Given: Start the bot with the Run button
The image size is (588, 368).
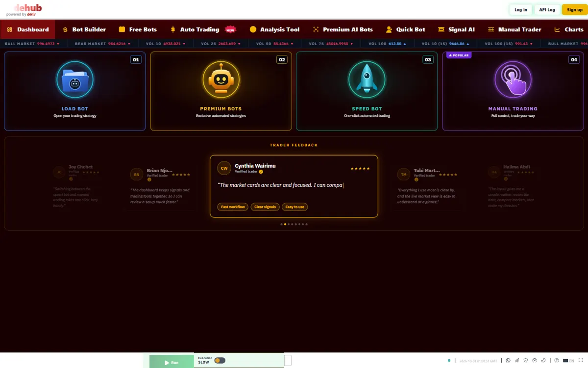Looking at the screenshot, I should pyautogui.click(x=171, y=362).
